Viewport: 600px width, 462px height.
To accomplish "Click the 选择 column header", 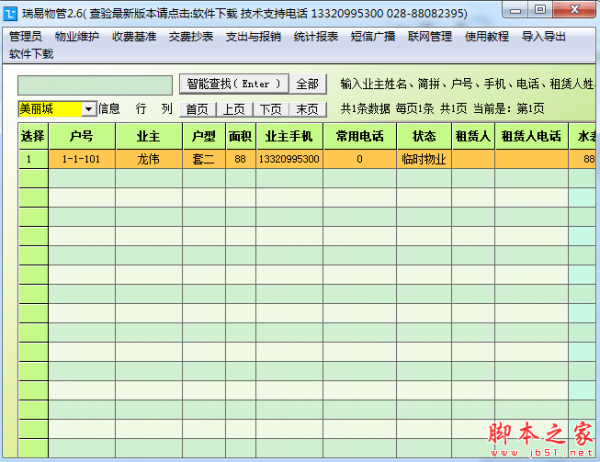I will pos(33,136).
